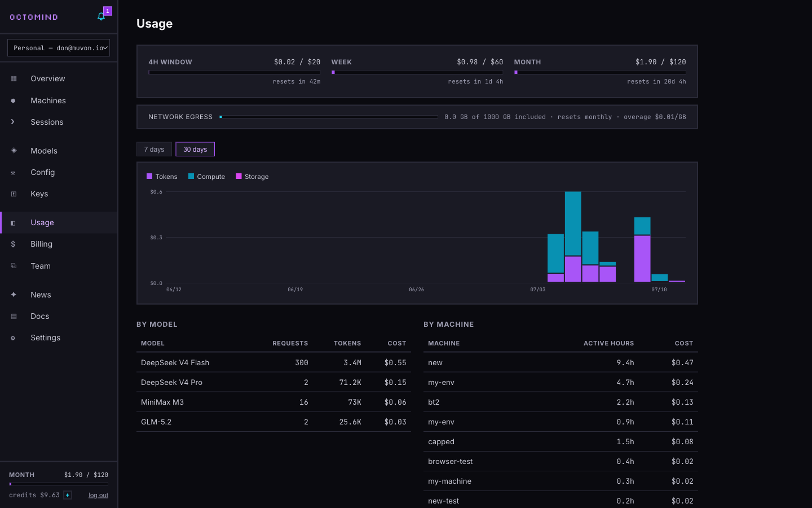Select machine row 'bt2'
The height and width of the screenshot is (508, 812).
(561, 402)
